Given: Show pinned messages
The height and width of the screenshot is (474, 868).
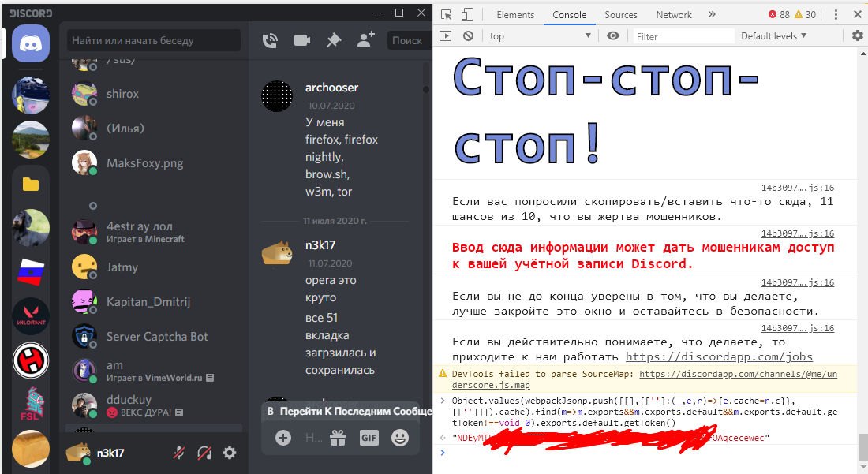Looking at the screenshot, I should tap(334, 40).
